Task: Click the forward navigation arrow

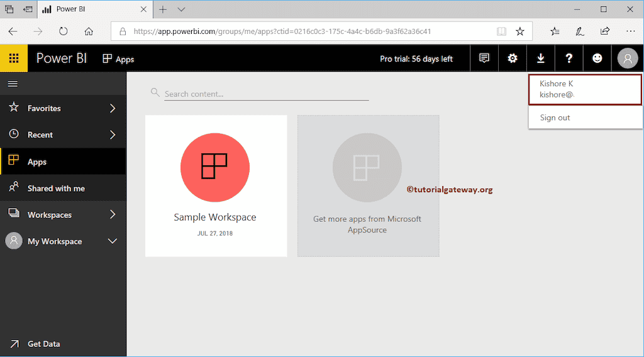Action: pos(38,31)
